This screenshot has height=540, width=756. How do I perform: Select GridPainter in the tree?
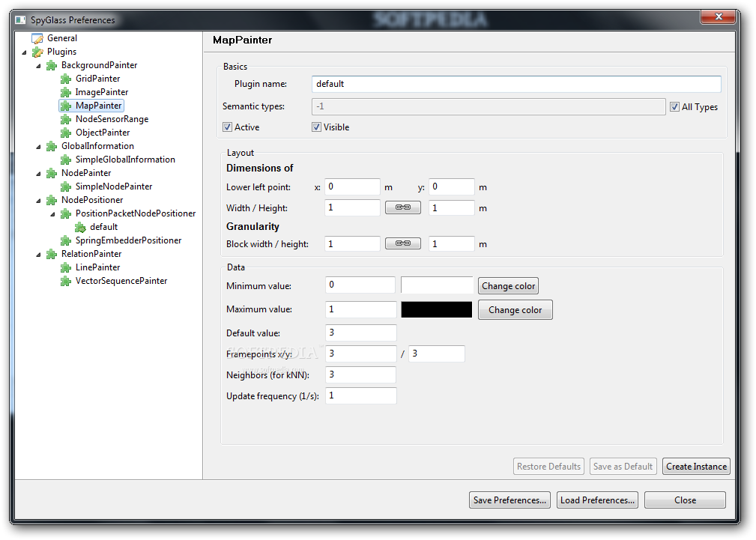point(98,79)
